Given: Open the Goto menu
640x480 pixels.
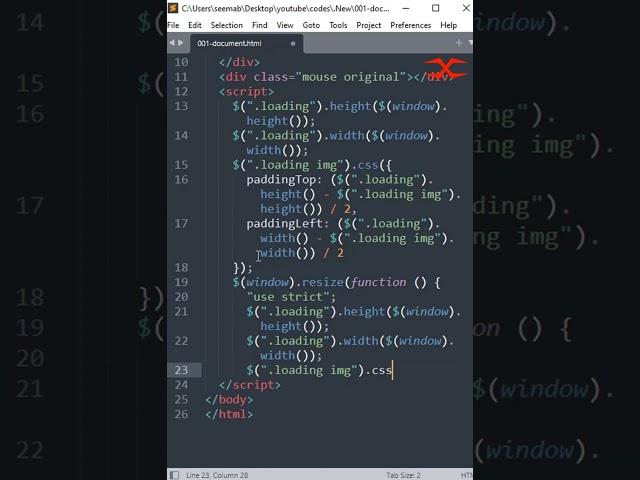Looking at the screenshot, I should click(x=311, y=25).
